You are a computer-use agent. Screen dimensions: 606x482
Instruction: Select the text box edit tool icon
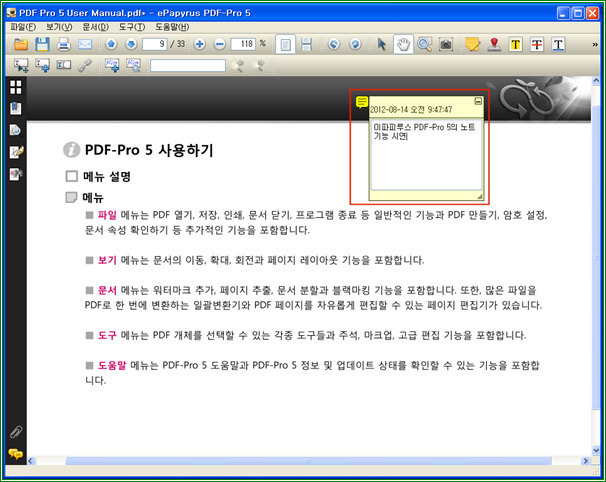coord(64,65)
